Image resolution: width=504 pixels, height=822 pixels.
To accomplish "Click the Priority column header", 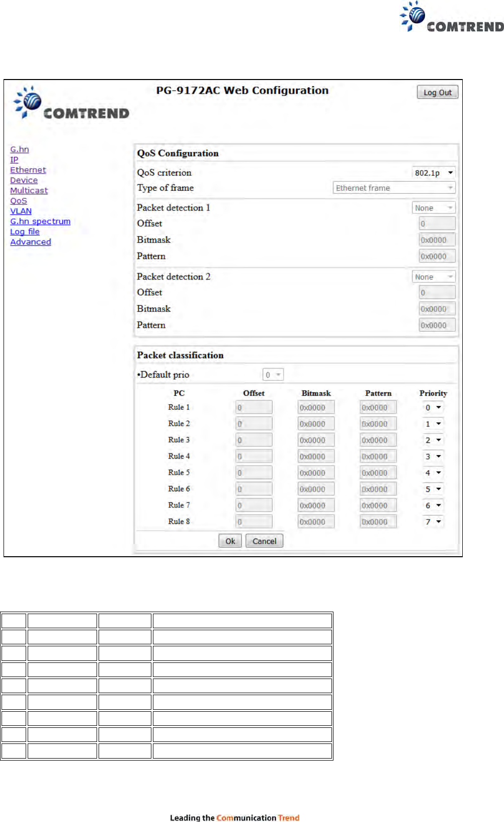I will pos(433,393).
